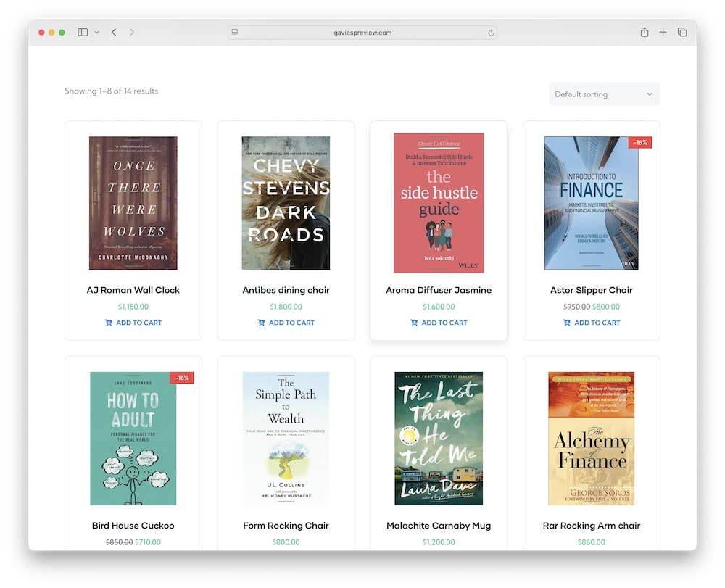Click the -16% badge on Astor Slipper Chair
This screenshot has width=725, height=588.
click(x=640, y=142)
